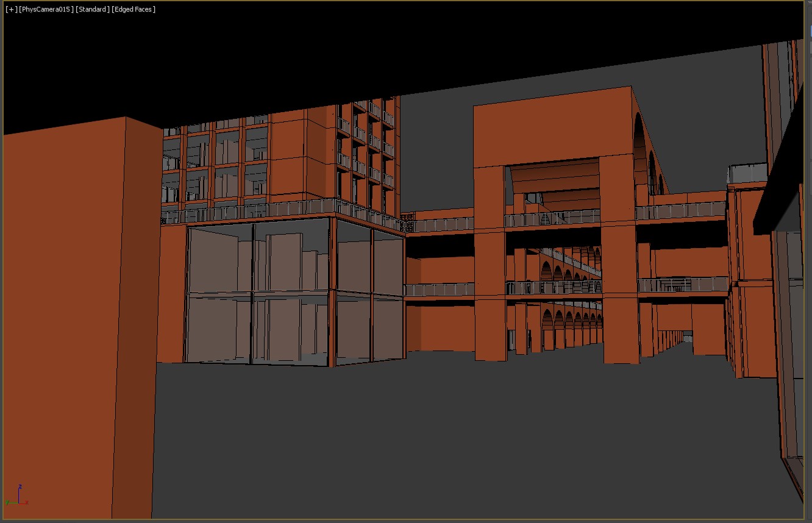Screen dimensions: 812x523
Task: Select the central corner mullion of storefront
Action: pyautogui.click(x=332, y=293)
